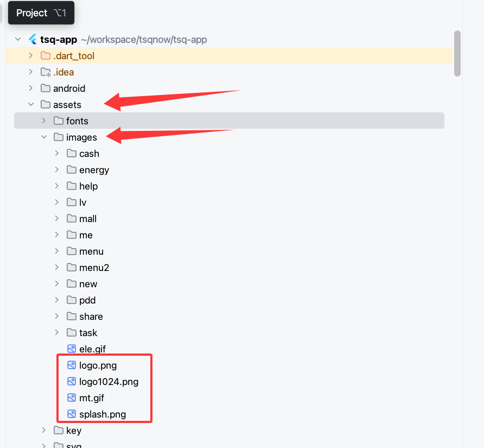The width and height of the screenshot is (484, 448).
Task: Select the menu2 folder
Action: [x=94, y=268]
